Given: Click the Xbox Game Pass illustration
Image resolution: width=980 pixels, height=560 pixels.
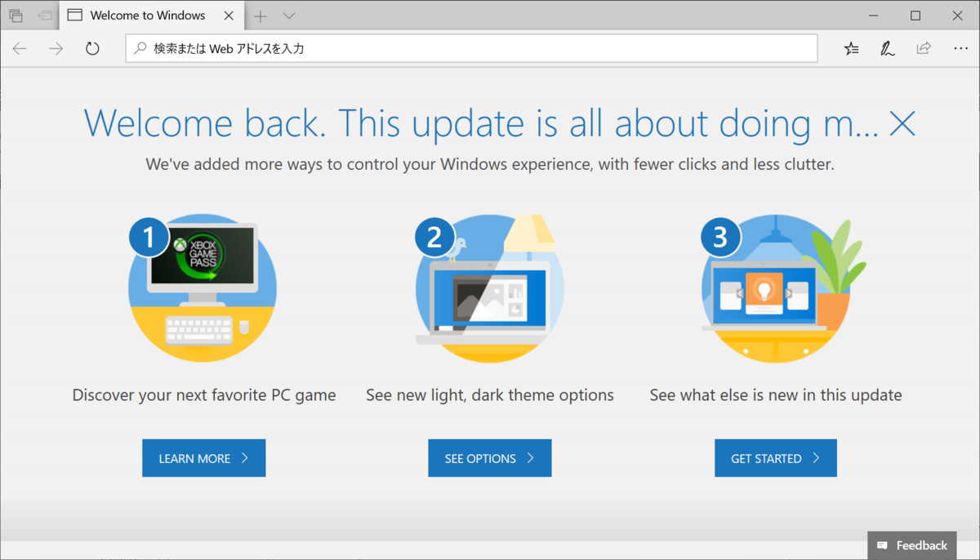Looking at the screenshot, I should tap(203, 289).
